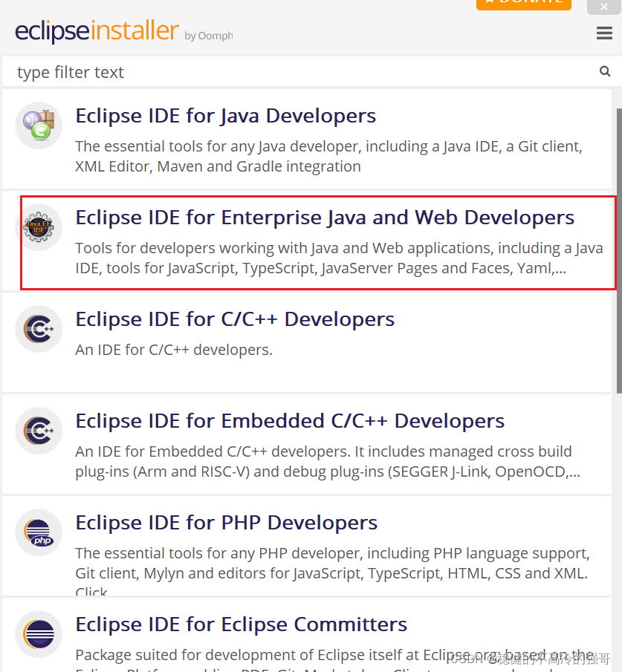Click the search magnifier icon

click(604, 71)
